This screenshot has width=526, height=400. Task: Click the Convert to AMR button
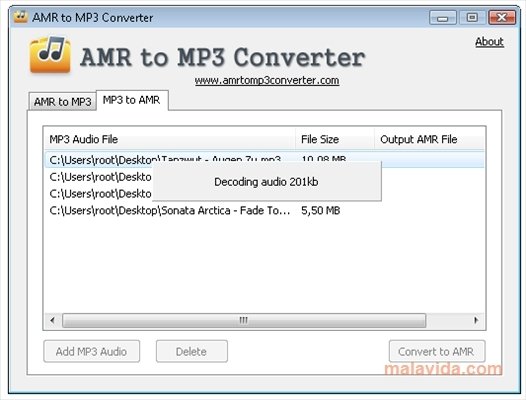[x=437, y=351]
